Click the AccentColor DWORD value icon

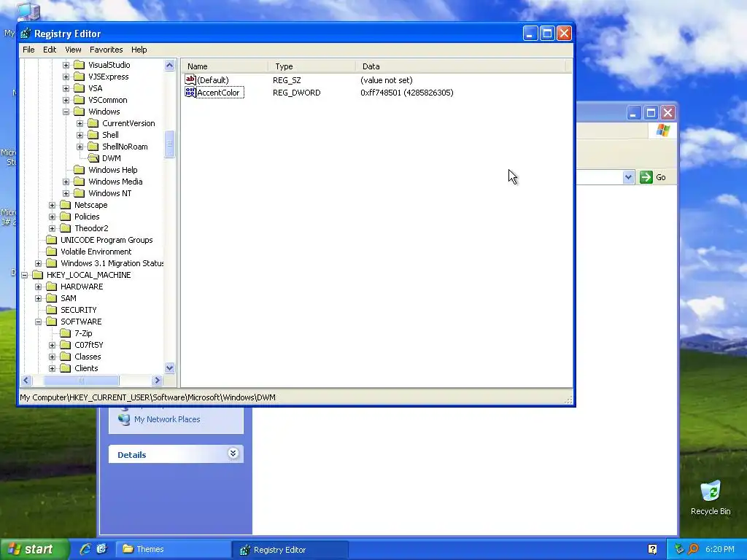pos(190,93)
